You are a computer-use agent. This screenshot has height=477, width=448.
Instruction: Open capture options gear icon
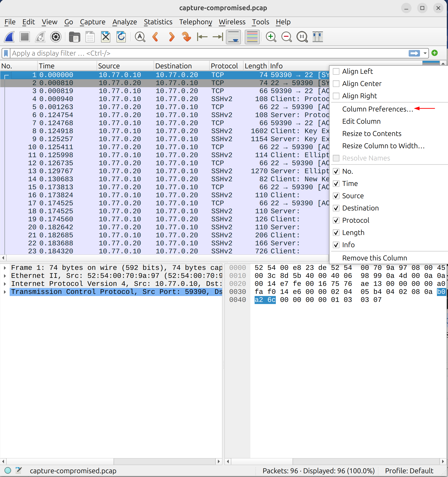click(x=56, y=37)
